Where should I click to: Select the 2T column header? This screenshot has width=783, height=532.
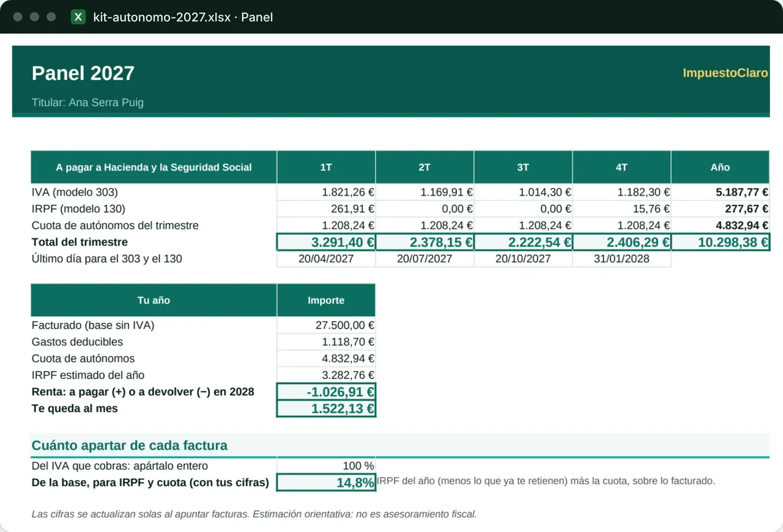point(425,167)
